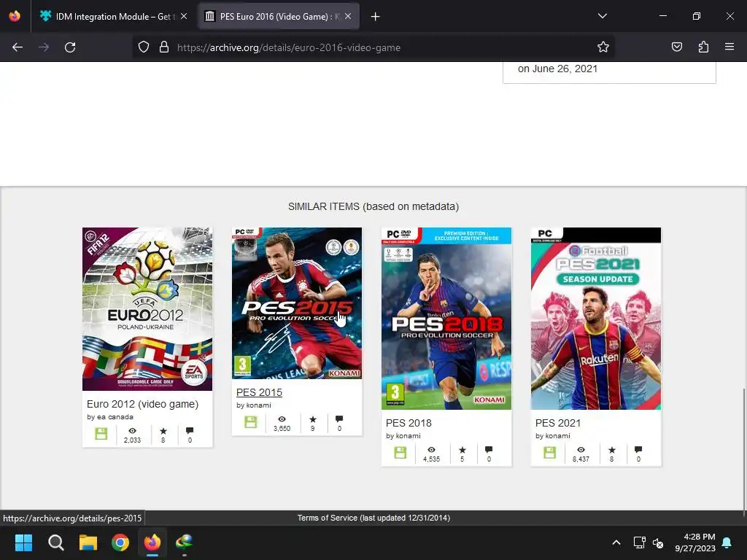Viewport: 747px width, 560px height.
Task: Click the page vertical scrollbar thumb
Action: pyautogui.click(x=744, y=452)
